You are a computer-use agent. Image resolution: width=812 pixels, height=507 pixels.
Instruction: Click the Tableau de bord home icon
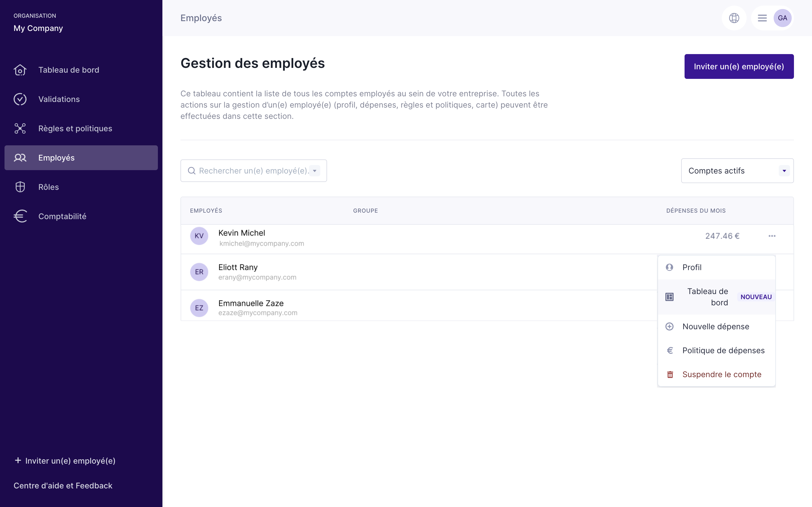[20, 70]
